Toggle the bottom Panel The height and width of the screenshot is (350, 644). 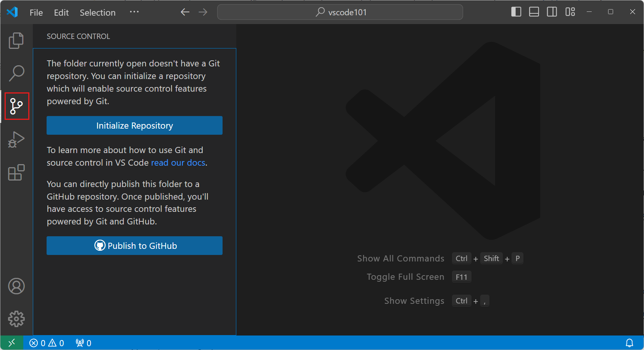coord(534,12)
